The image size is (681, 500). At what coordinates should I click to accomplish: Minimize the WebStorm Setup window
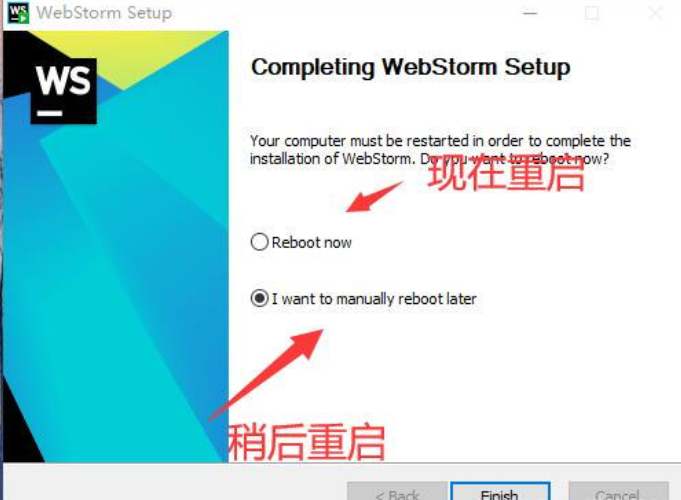530,13
